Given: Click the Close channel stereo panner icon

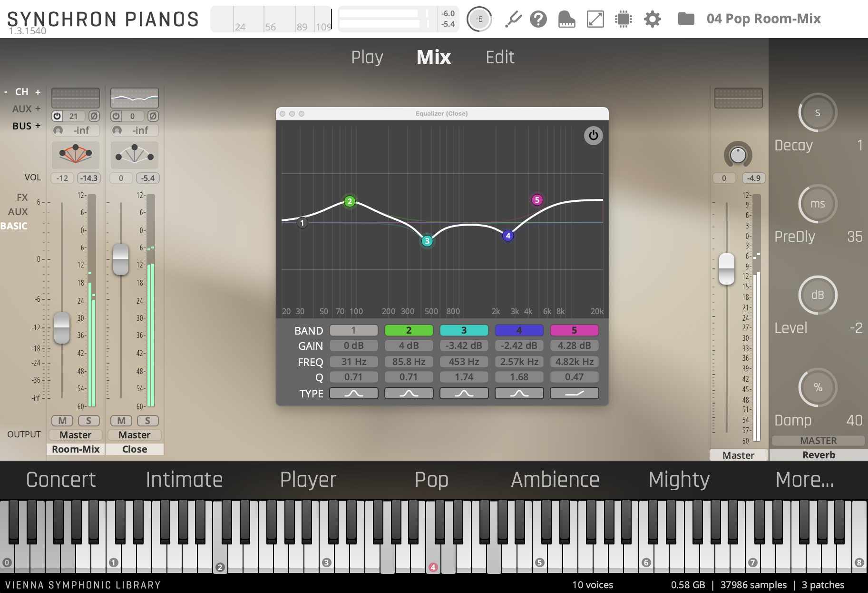Looking at the screenshot, I should click(x=134, y=155).
